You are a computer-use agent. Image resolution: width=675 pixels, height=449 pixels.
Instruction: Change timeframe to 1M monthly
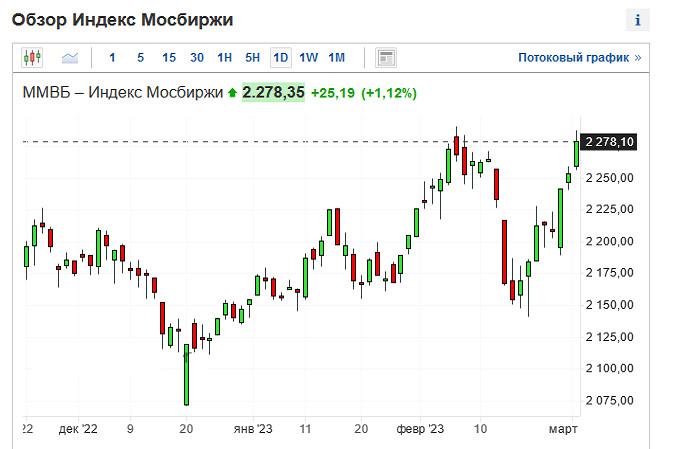pos(337,58)
